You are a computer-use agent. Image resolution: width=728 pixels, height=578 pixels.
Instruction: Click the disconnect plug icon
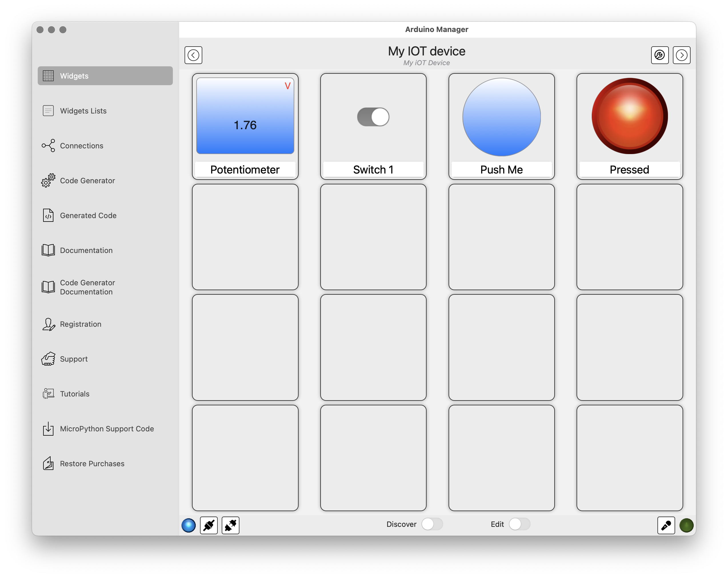[230, 525]
